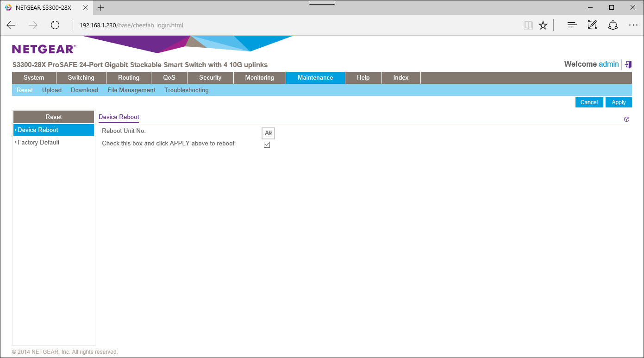Open the Hub lines icon
The height and width of the screenshot is (358, 644).
572,25
